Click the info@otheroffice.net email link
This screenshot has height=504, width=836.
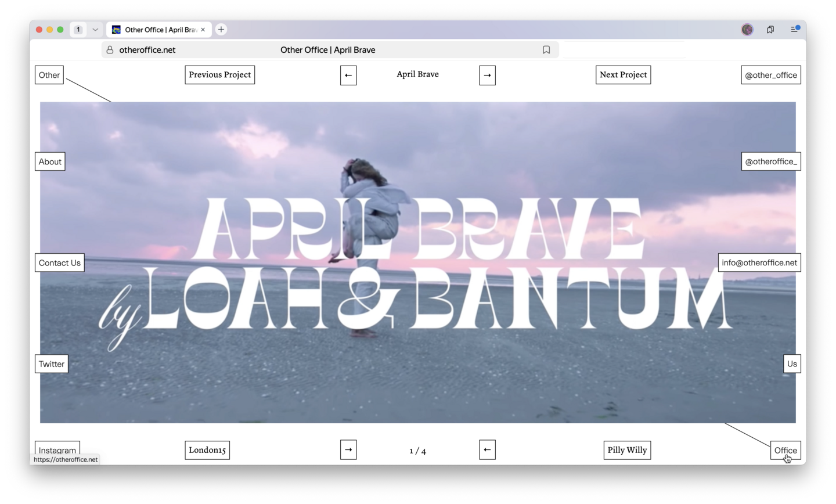[759, 263]
